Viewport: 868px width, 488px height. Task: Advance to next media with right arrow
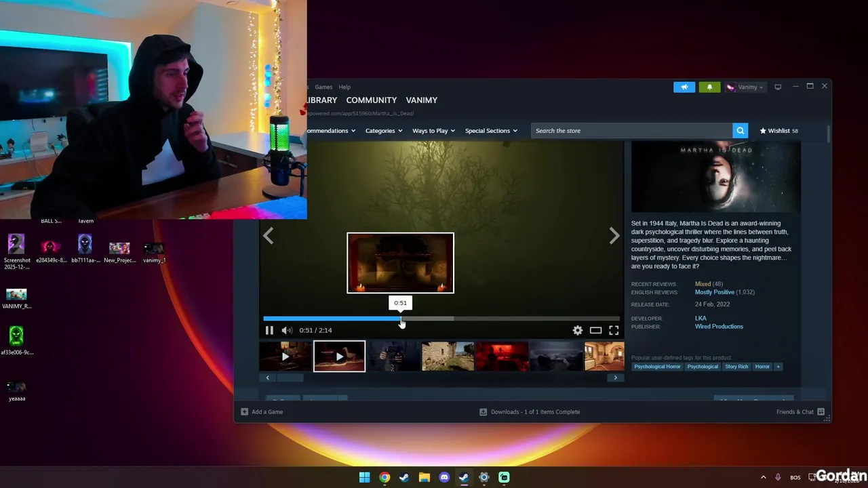[x=614, y=236]
